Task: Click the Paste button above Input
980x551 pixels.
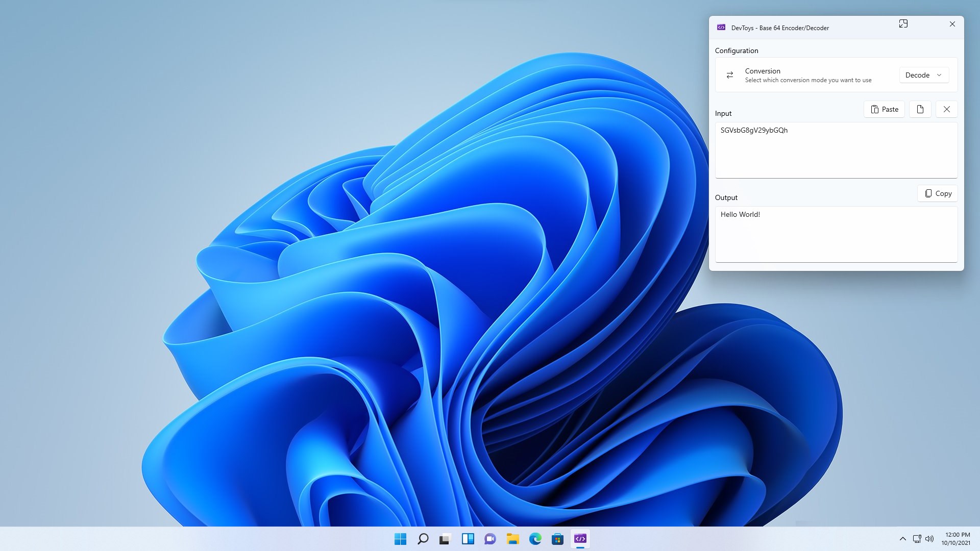Action: click(x=884, y=109)
